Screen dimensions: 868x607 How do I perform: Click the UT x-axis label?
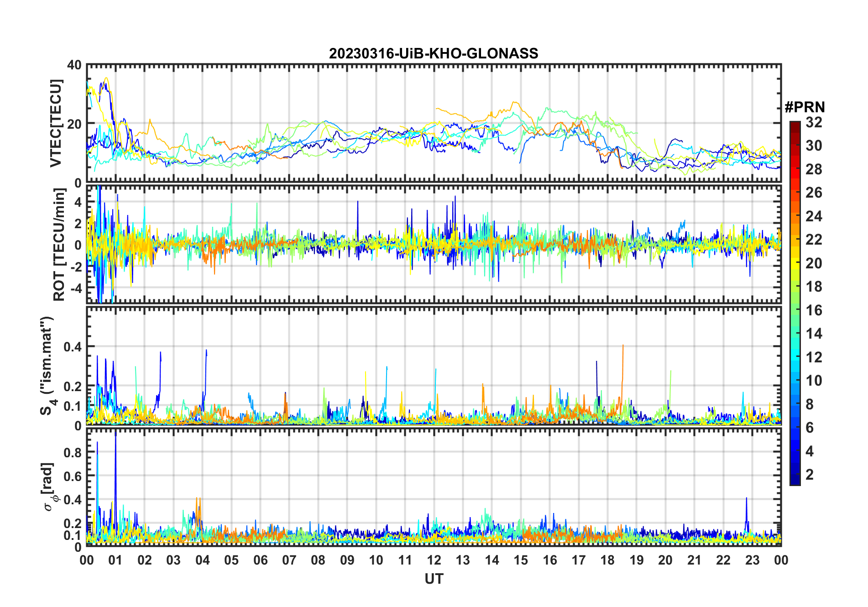pos(434,579)
